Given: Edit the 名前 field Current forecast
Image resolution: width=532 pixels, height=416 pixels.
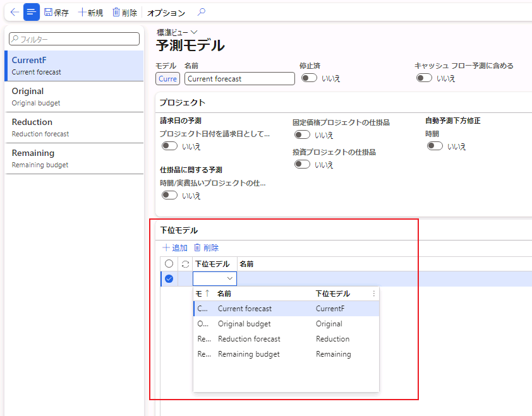Looking at the screenshot, I should point(239,79).
